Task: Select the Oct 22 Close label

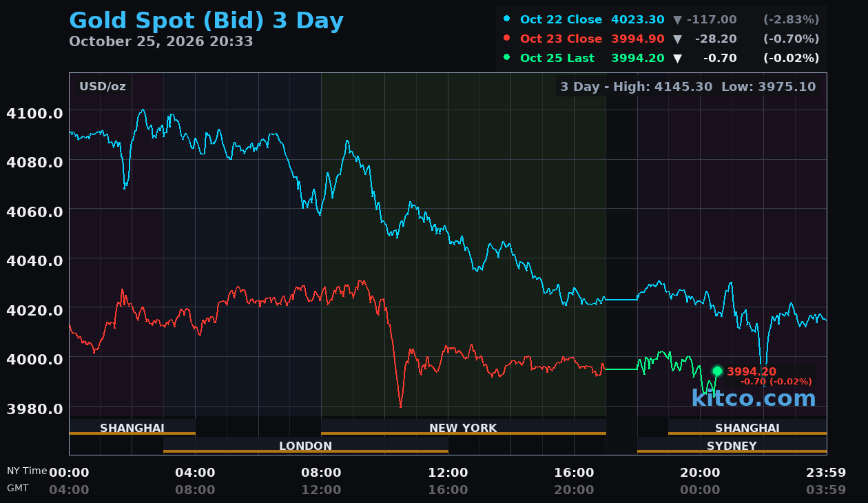Action: [x=561, y=19]
